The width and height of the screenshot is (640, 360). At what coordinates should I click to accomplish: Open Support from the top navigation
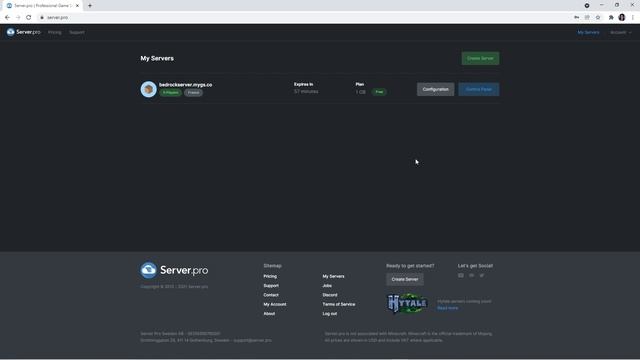77,32
